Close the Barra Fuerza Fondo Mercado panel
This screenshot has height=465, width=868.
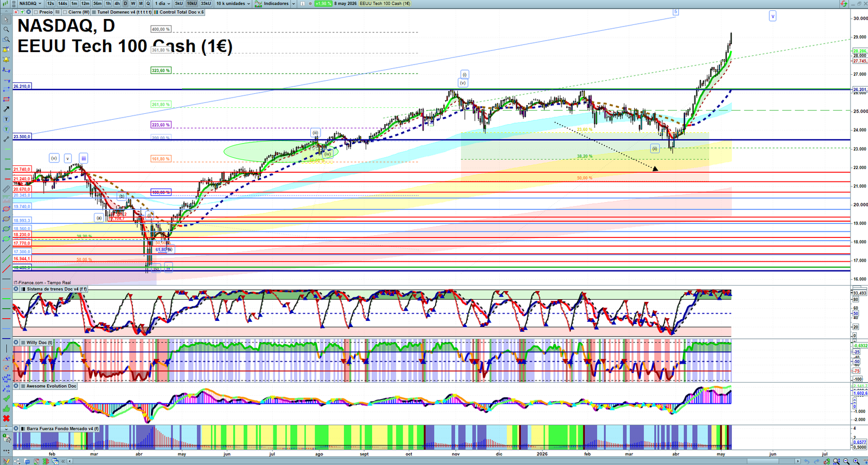pyautogui.click(x=16, y=429)
